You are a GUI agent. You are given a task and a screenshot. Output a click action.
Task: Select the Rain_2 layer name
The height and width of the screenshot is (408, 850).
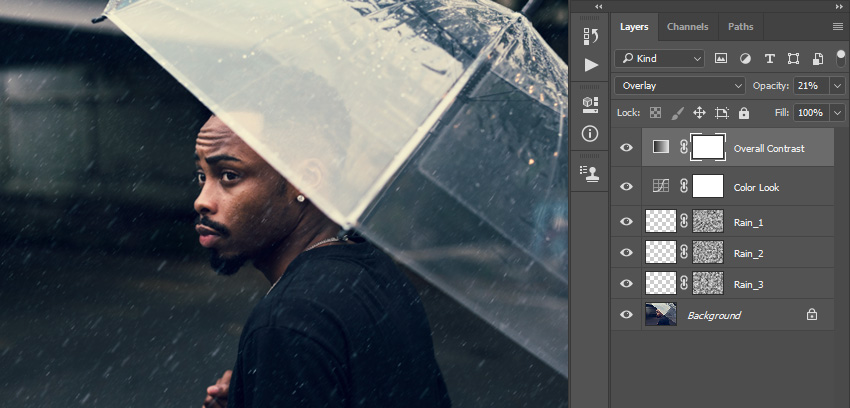click(748, 253)
